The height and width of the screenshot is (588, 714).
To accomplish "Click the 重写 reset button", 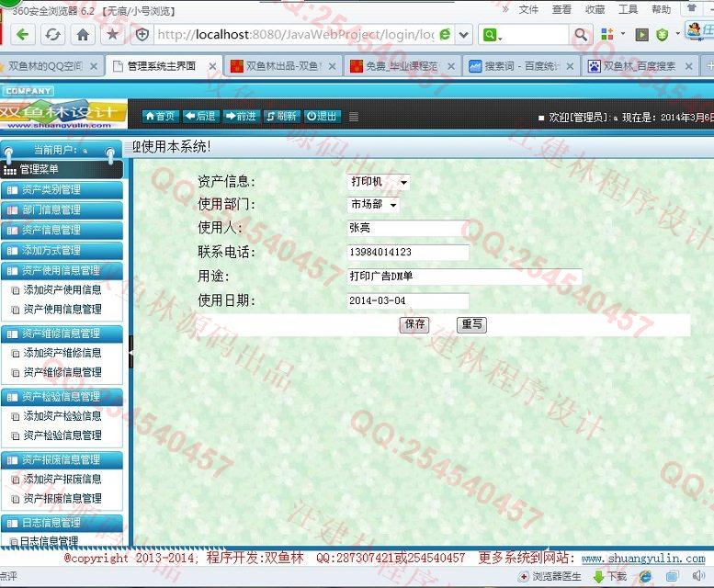I will tap(471, 324).
